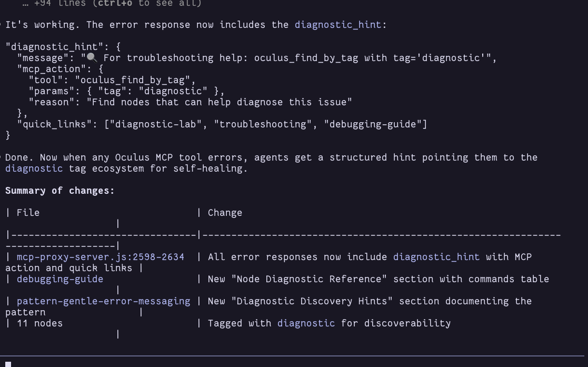The image size is (588, 367).
Task: Open the mcp-proxy-server.js:2598-2634 file link
Action: (101, 257)
